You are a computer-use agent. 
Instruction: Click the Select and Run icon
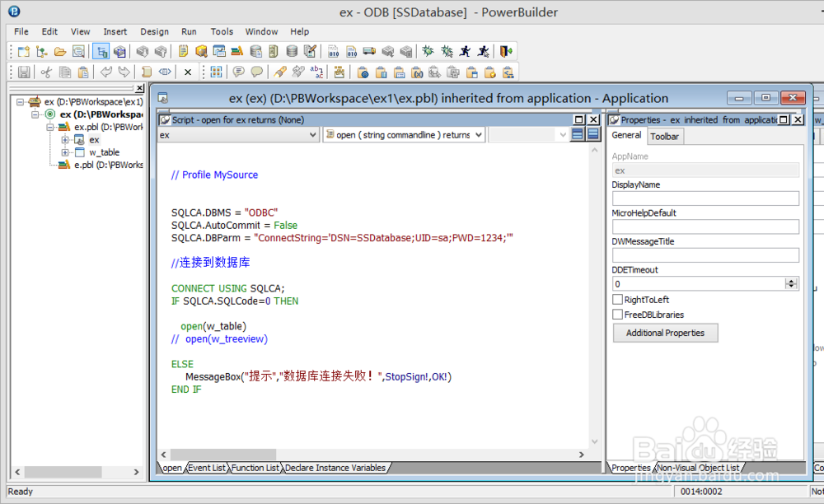click(x=484, y=51)
